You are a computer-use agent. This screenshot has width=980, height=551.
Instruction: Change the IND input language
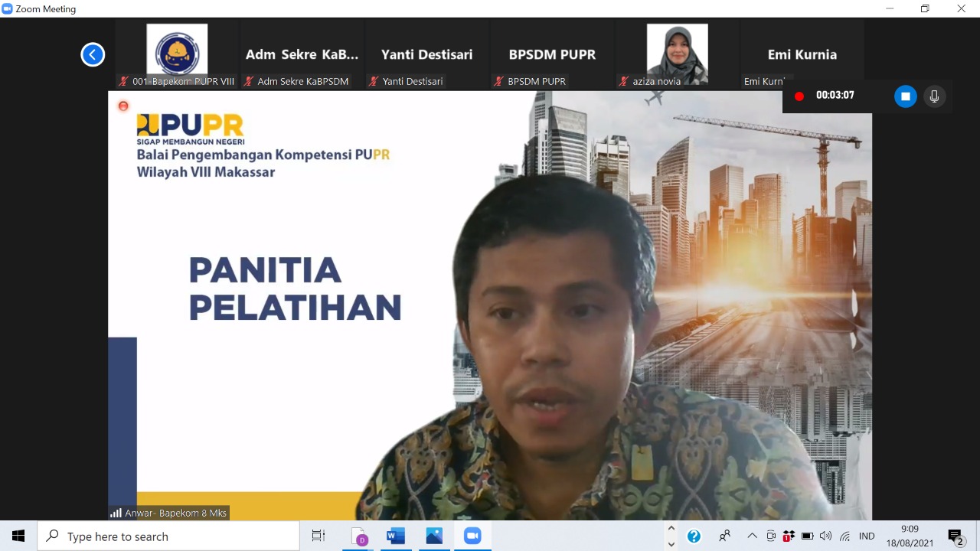point(867,536)
